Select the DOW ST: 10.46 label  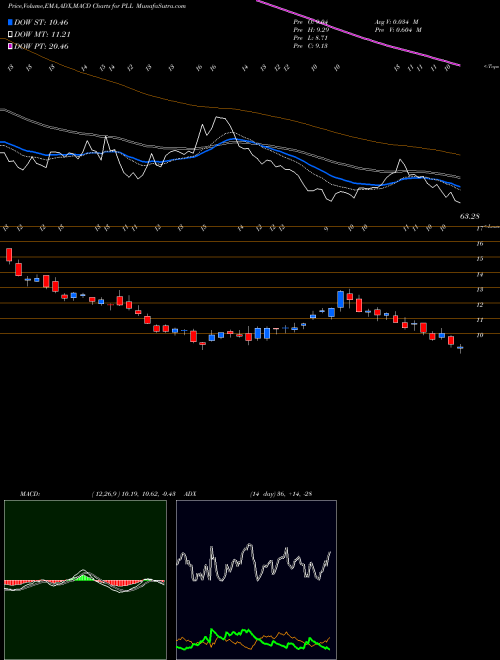41,22
